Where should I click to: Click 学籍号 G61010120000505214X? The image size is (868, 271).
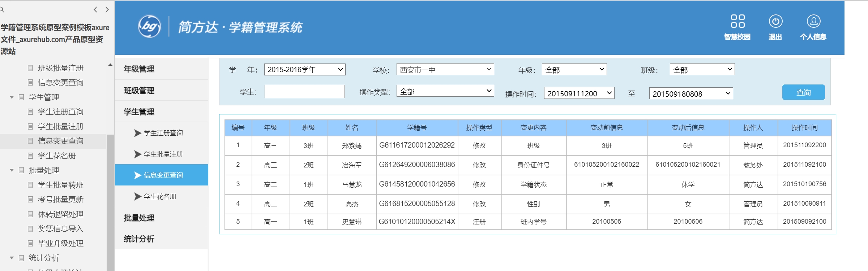417,222
